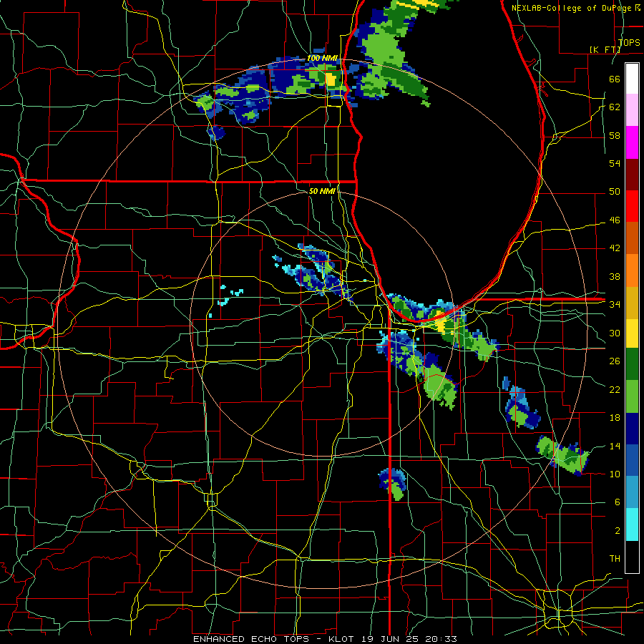This screenshot has height=644, width=644.
Task: Select the navy blue legend swatch
Action: tap(632, 429)
